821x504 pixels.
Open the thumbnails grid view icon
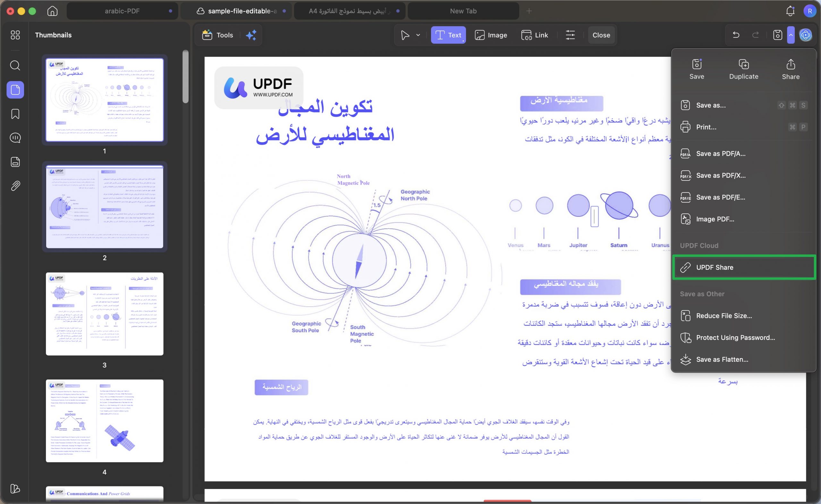tap(15, 35)
